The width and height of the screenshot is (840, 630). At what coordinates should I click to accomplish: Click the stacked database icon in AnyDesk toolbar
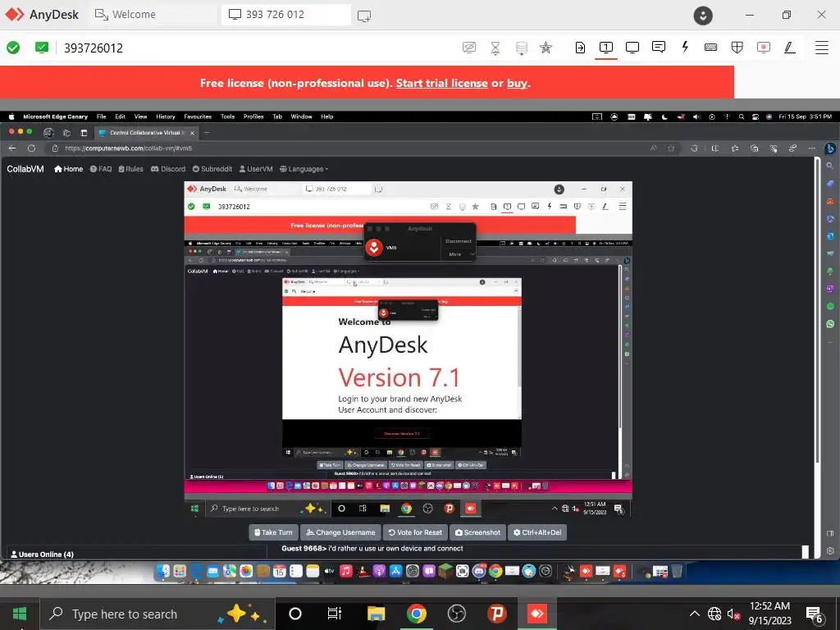[521, 48]
